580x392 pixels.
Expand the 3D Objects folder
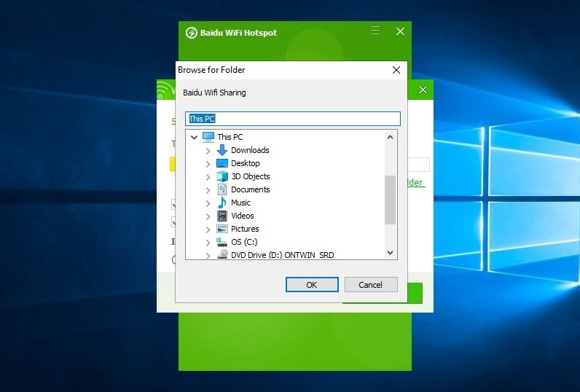click(208, 177)
